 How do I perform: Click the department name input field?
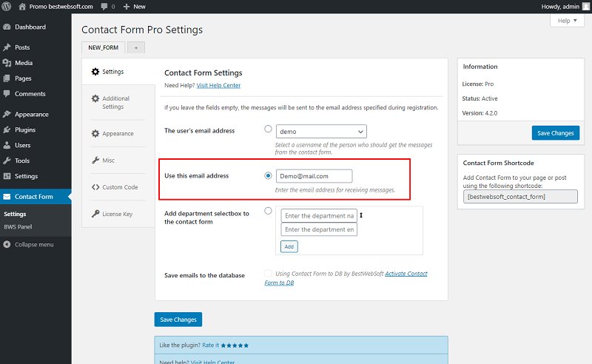[319, 215]
